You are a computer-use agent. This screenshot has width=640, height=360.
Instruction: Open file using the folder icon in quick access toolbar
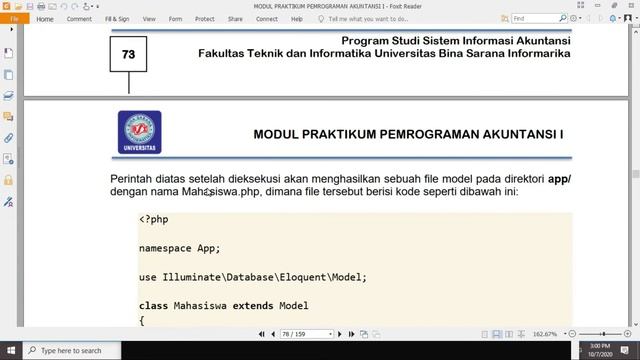coord(18,7)
